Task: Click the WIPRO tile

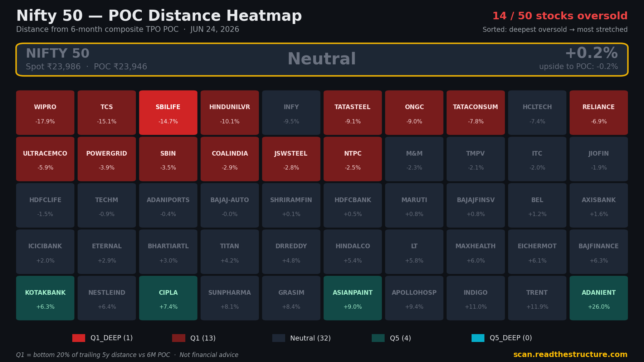Action: coord(45,113)
